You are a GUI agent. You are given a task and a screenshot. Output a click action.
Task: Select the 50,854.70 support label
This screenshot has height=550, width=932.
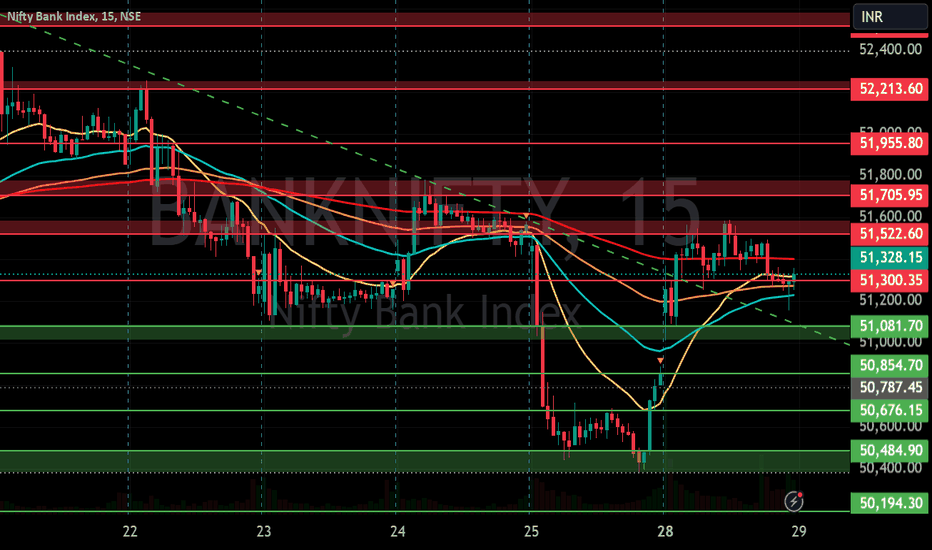[889, 365]
